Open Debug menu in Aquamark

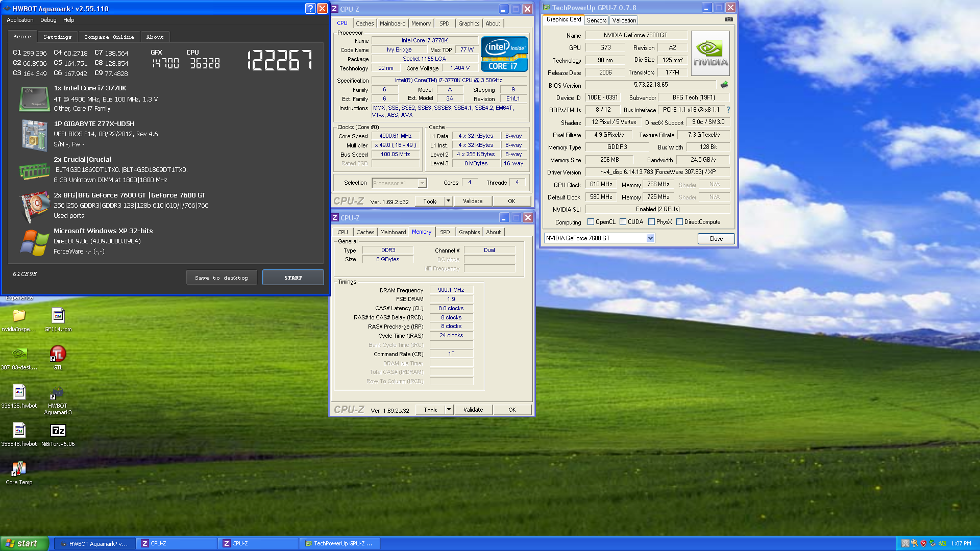(48, 20)
